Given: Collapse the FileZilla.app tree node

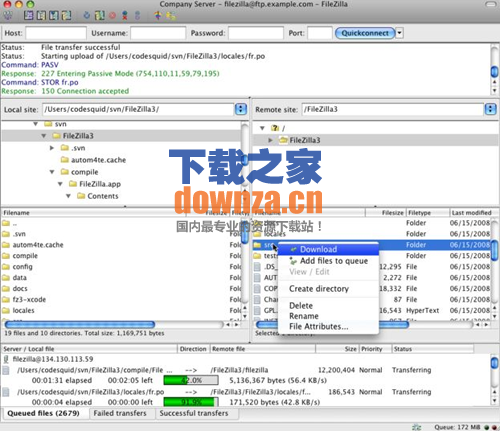Looking at the screenshot, I should pos(60,184).
